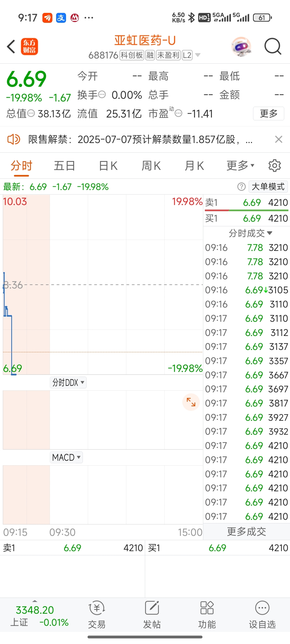This screenshot has height=644, width=290.
Task: Switch to the 日K tab
Action: pyautogui.click(x=108, y=166)
